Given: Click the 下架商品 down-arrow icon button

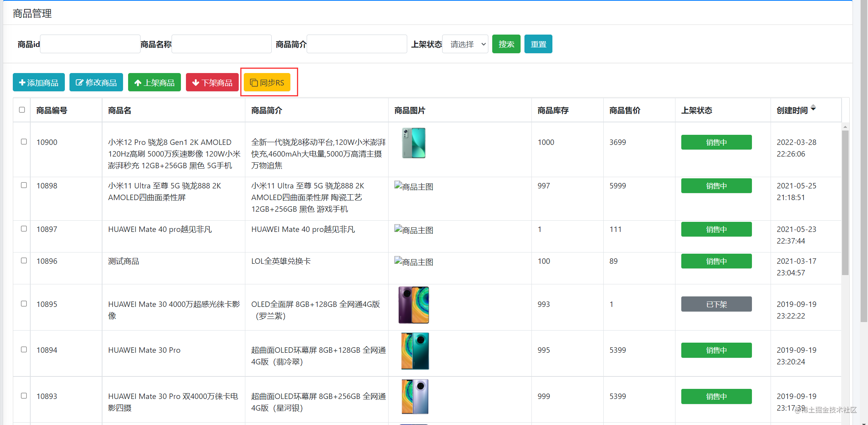Looking at the screenshot, I should pyautogui.click(x=212, y=82).
